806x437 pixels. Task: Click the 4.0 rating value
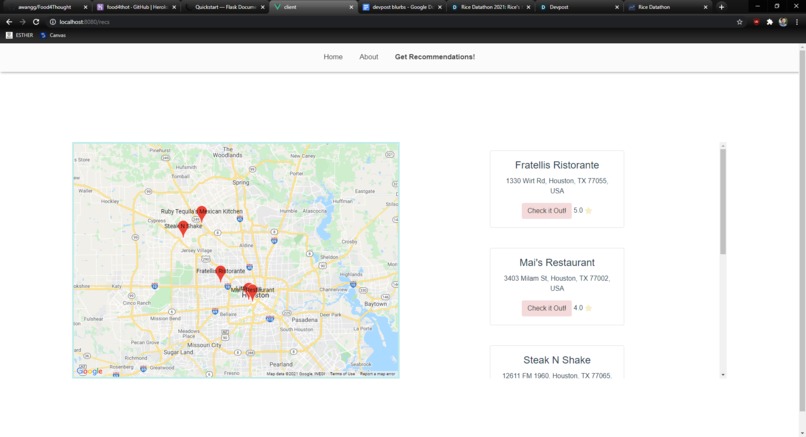click(x=578, y=308)
